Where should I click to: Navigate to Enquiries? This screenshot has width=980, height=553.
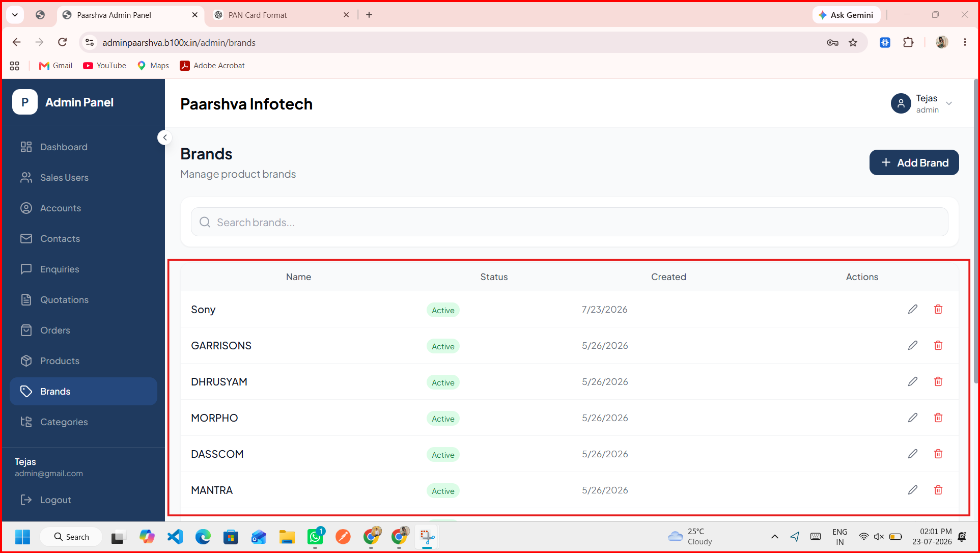tap(83, 269)
